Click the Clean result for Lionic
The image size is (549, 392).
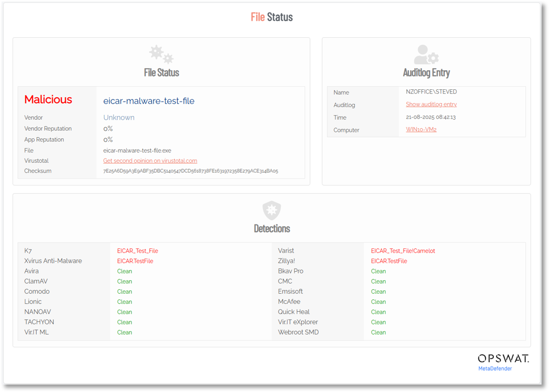pyautogui.click(x=125, y=302)
